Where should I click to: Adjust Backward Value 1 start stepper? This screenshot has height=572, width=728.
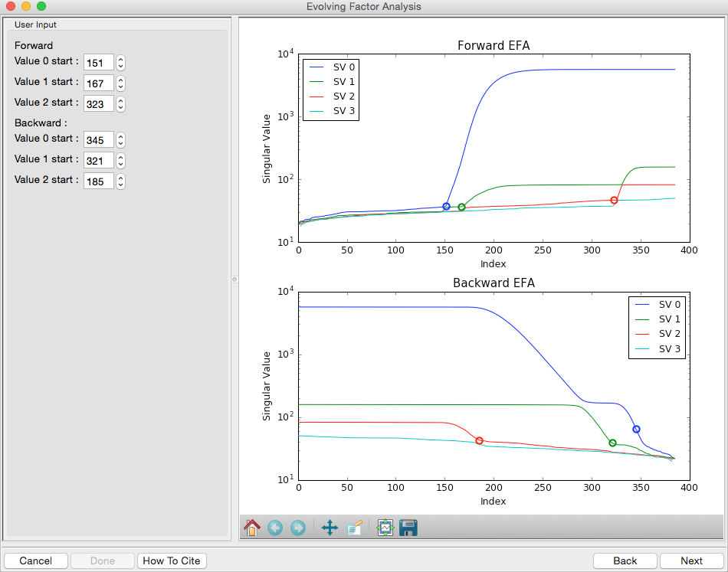[121, 161]
